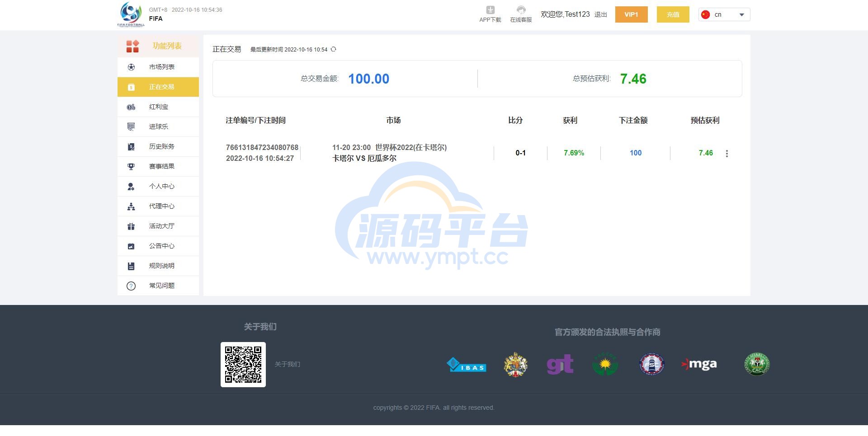Click the question mark icon for 常见问题

(131, 286)
